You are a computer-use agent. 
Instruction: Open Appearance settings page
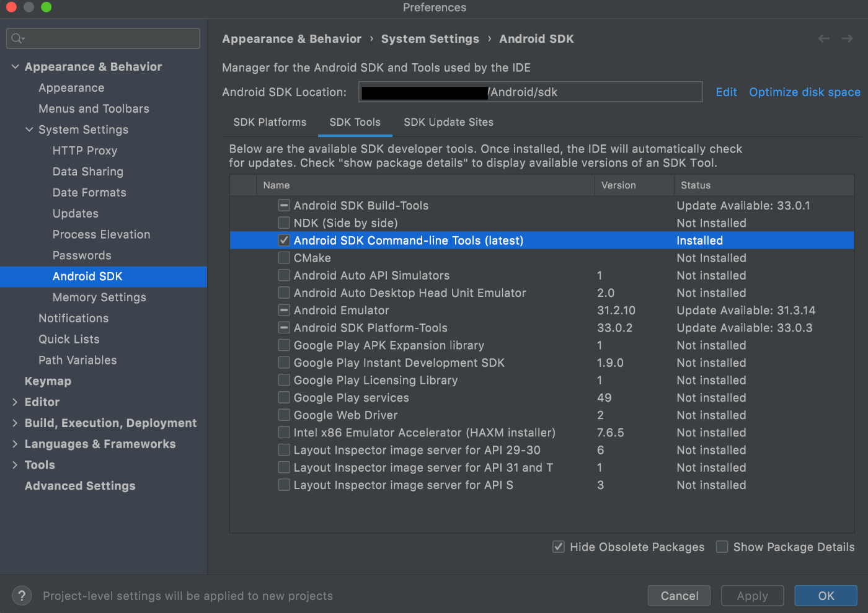click(71, 88)
